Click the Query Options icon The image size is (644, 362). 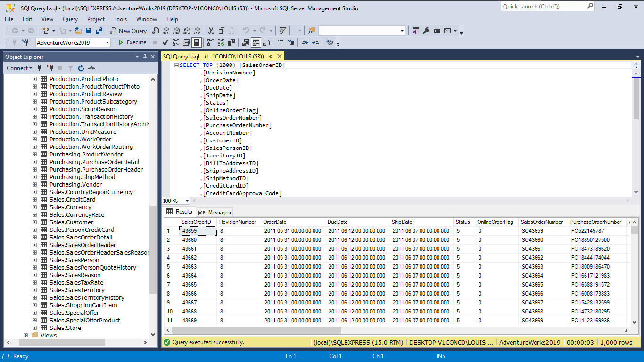pos(186,42)
